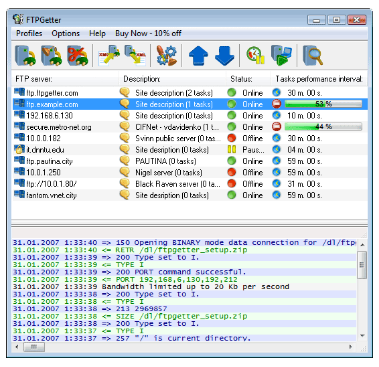Open the program settings gears icon
This screenshot has width=379, height=367.
pyautogui.click(x=167, y=55)
